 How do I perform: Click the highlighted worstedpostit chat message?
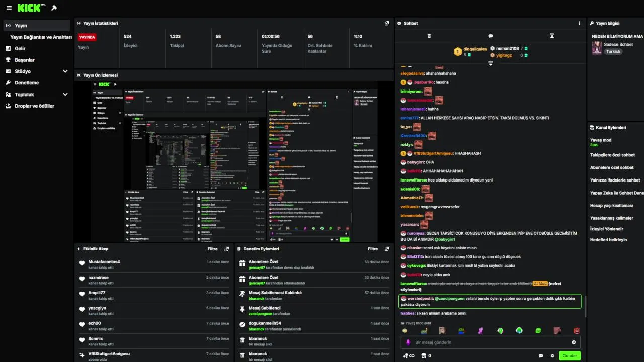[x=490, y=301]
